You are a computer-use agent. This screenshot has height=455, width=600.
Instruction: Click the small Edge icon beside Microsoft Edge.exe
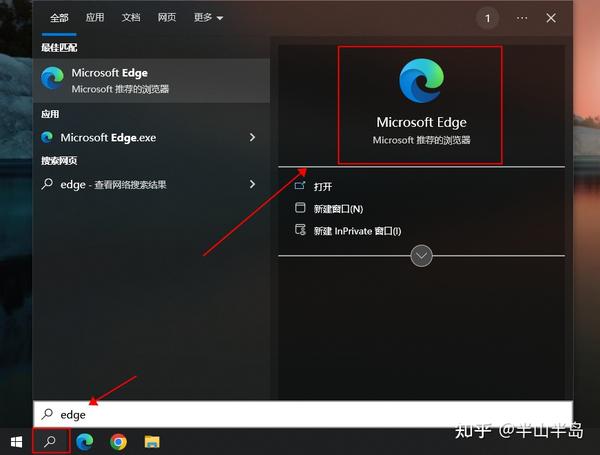click(x=47, y=137)
